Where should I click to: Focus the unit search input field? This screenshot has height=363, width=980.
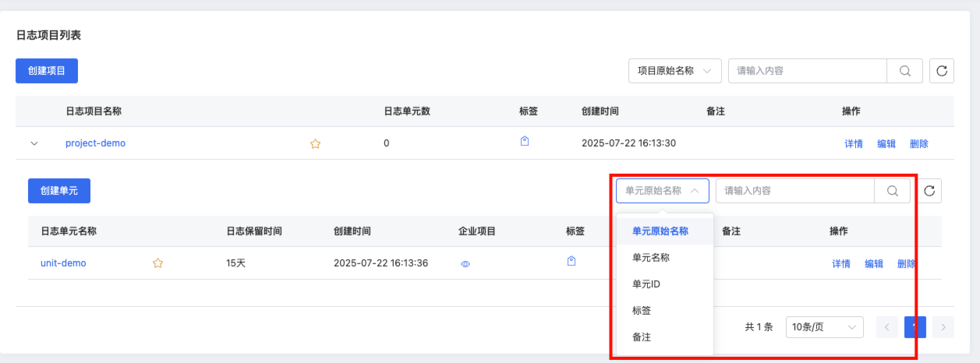(795, 190)
